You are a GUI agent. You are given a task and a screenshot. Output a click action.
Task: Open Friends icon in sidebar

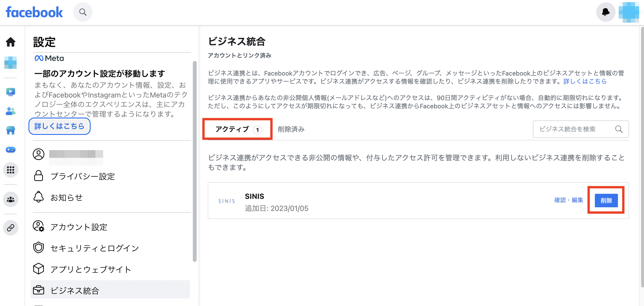[x=11, y=111]
